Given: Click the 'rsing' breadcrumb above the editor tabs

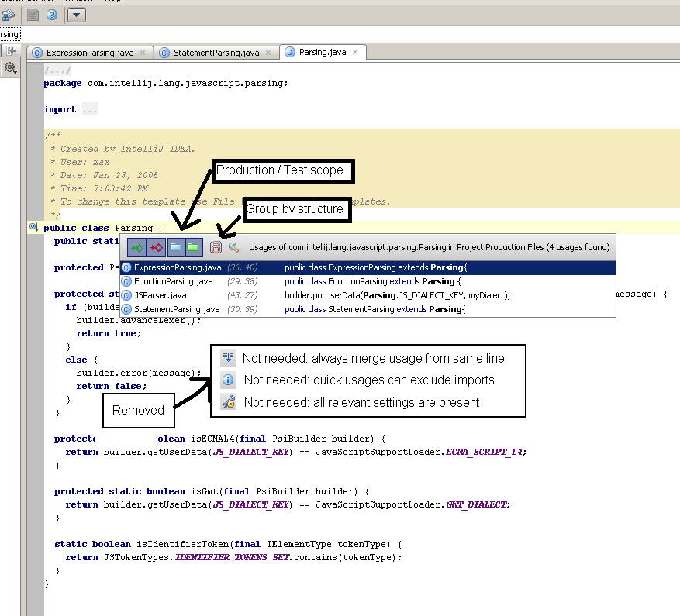Looking at the screenshot, I should [x=9, y=34].
